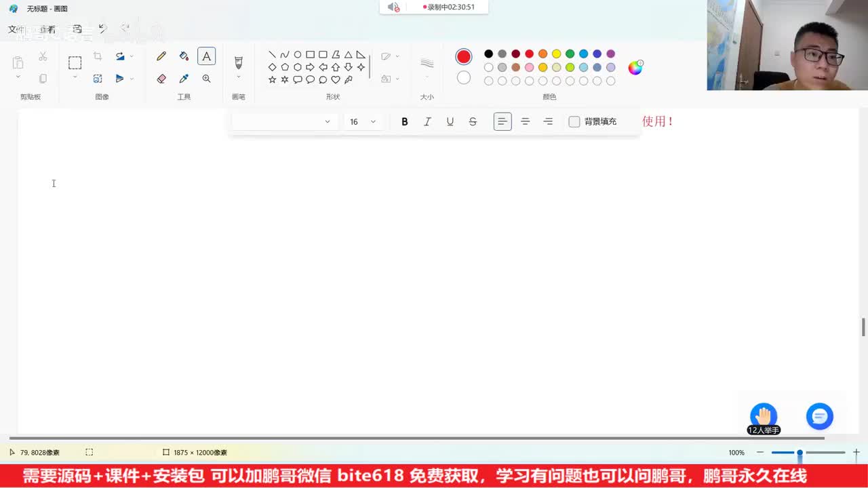
Task: Choose the Curve shape
Action: [x=285, y=55]
